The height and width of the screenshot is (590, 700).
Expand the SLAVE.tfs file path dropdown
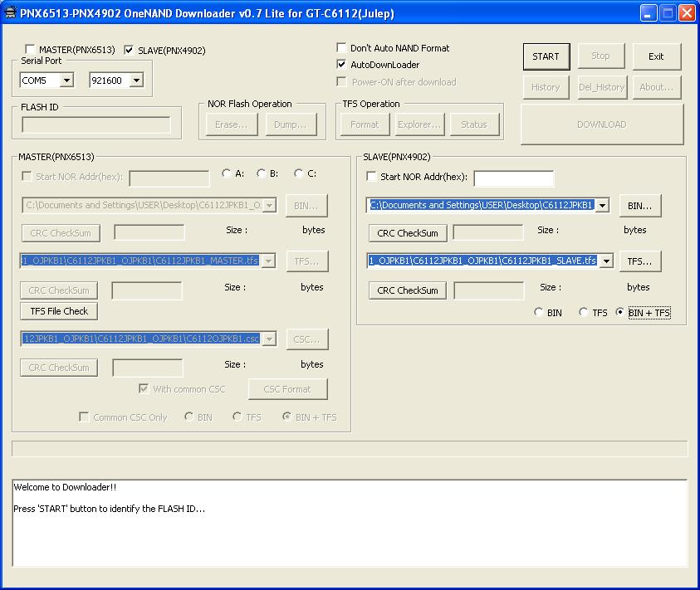[x=606, y=261]
